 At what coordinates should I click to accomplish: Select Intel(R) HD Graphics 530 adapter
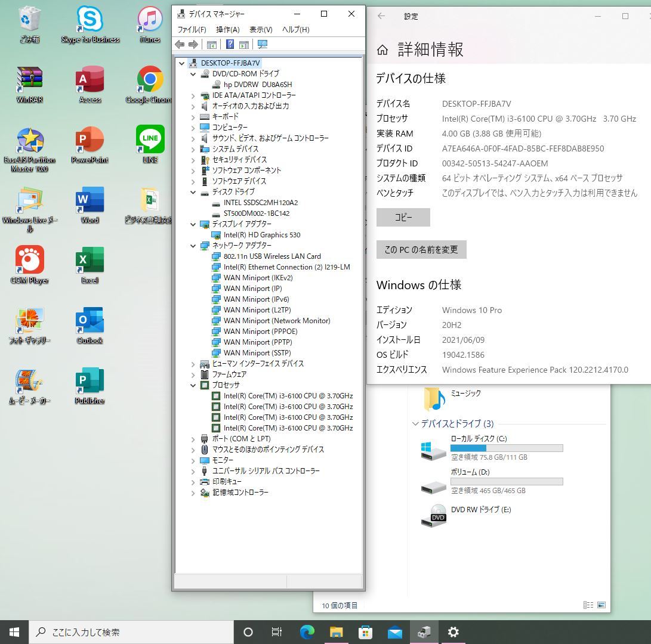261,235
